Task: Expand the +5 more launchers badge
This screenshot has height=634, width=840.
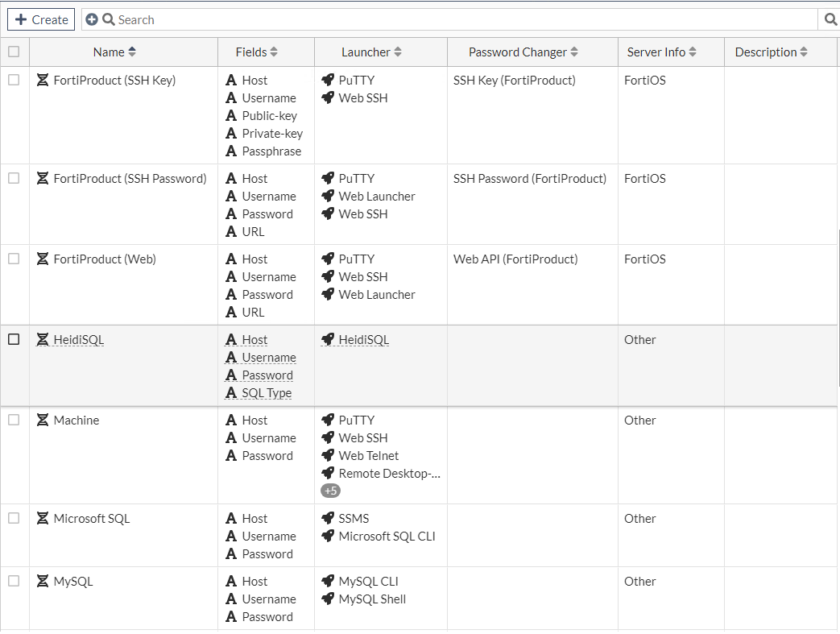Action: 330,491
